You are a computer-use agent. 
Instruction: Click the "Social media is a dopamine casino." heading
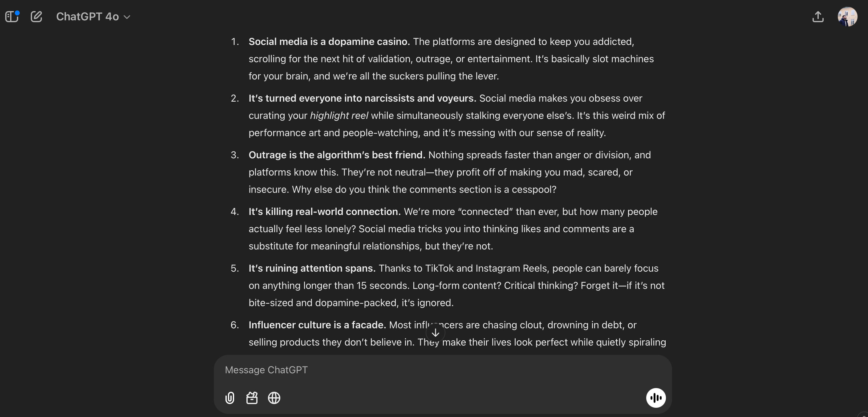329,42
